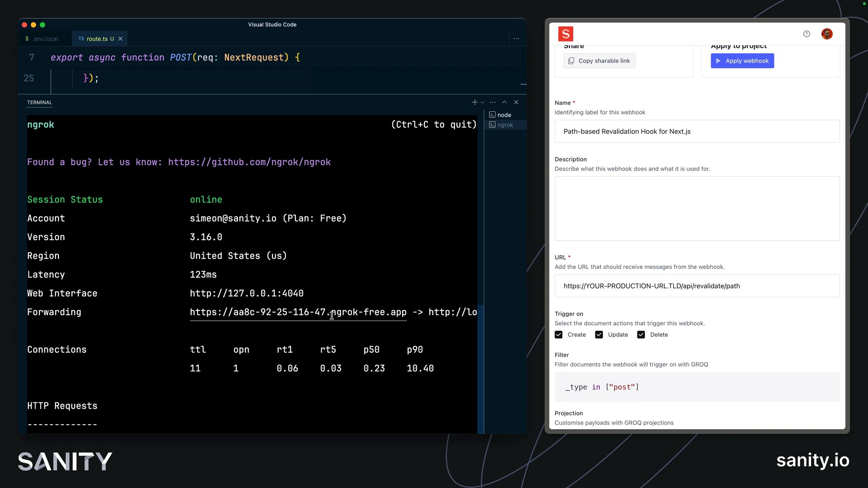The width and height of the screenshot is (868, 488).
Task: Select the ngrok terminal entry
Action: click(505, 125)
